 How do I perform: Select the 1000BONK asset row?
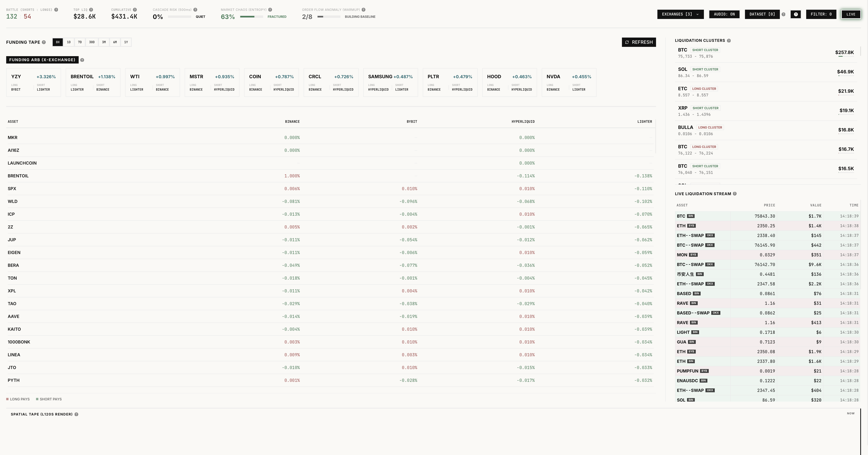pos(330,342)
